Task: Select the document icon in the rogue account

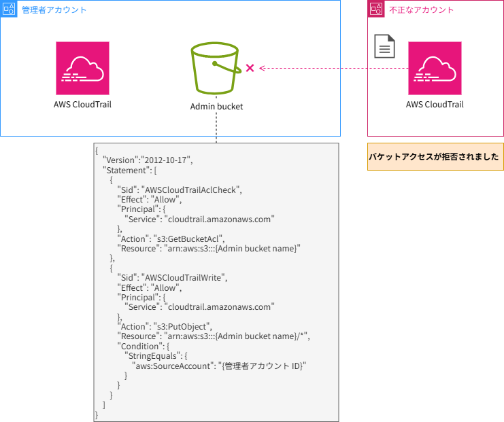Action: click(x=385, y=46)
